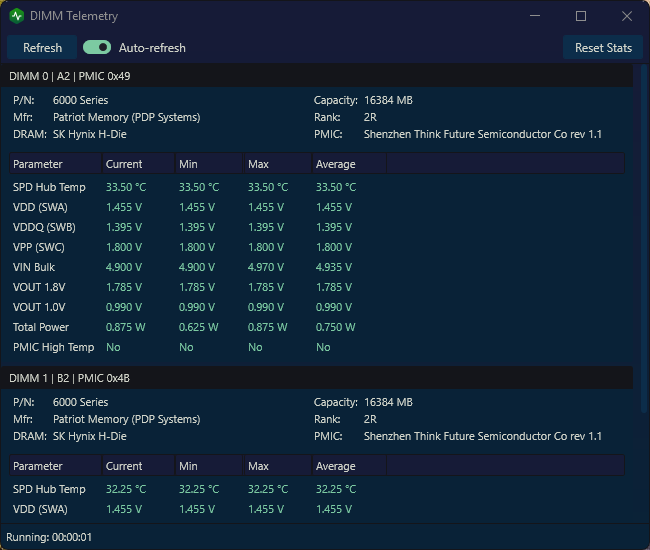Viewport: 650px width, 550px height.
Task: Select the VIN Bulk row label
Action: [x=34, y=267]
